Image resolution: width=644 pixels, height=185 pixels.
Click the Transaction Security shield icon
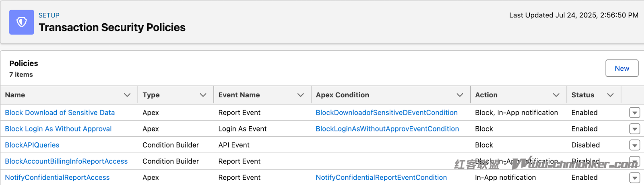click(x=22, y=22)
